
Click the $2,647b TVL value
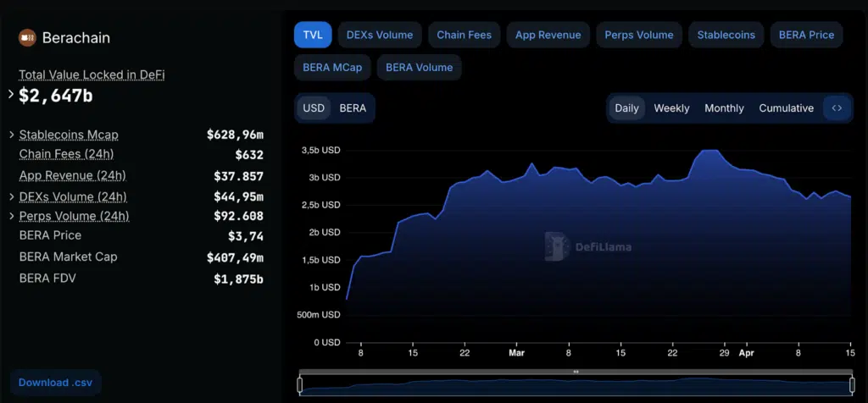tap(56, 97)
